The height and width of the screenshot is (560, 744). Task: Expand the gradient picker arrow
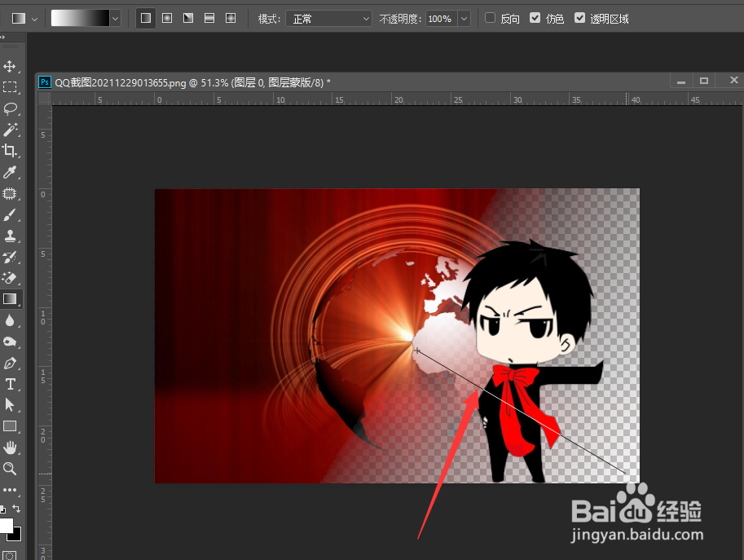pyautogui.click(x=115, y=19)
